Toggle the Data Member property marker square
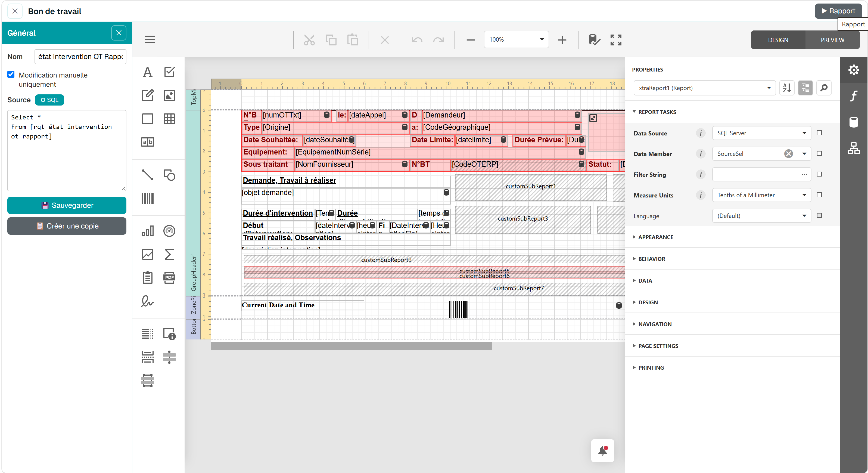This screenshot has width=868, height=473. pos(819,153)
